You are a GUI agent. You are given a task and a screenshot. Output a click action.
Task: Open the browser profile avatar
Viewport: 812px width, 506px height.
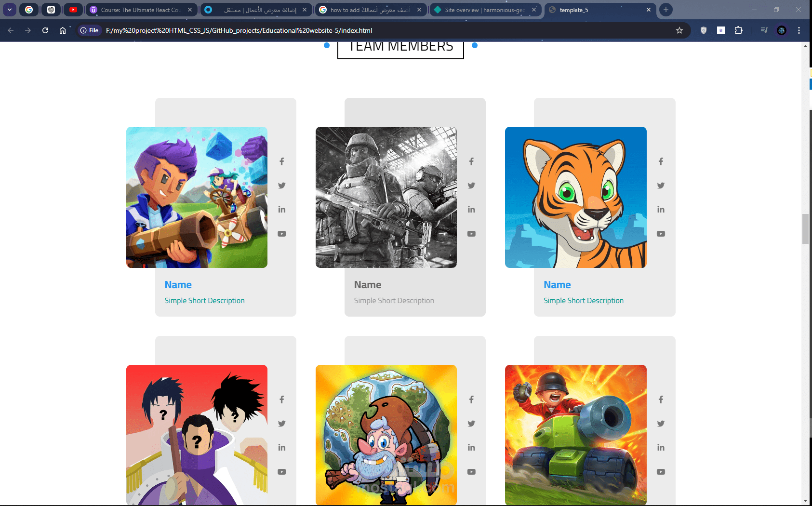click(x=782, y=30)
